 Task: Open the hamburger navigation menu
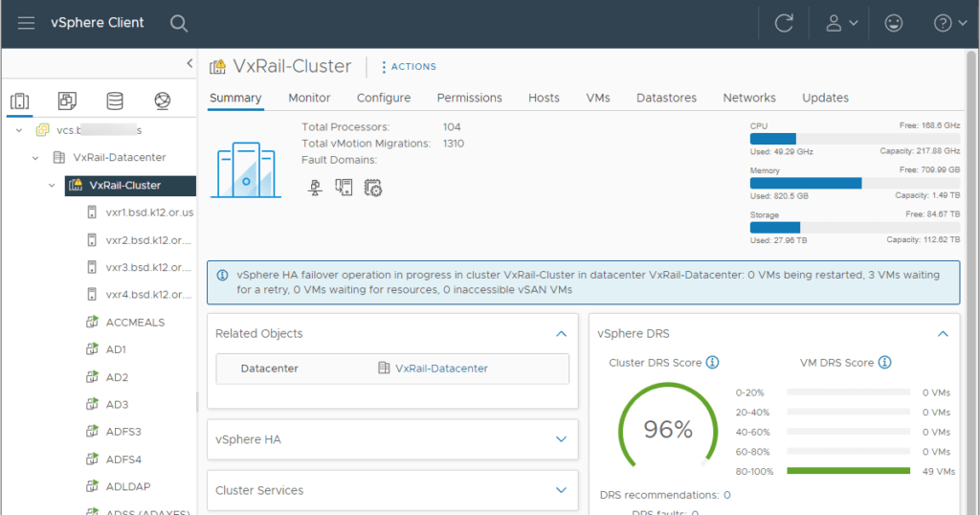tap(26, 23)
